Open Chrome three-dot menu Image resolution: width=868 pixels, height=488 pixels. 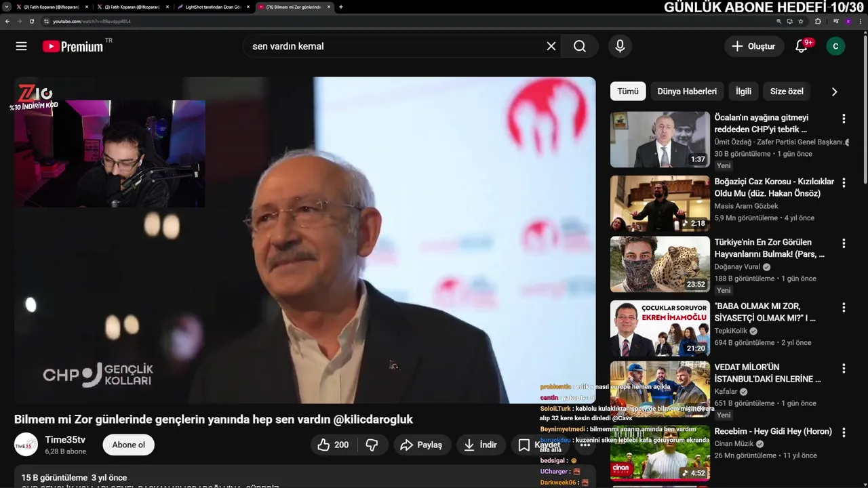[860, 21]
